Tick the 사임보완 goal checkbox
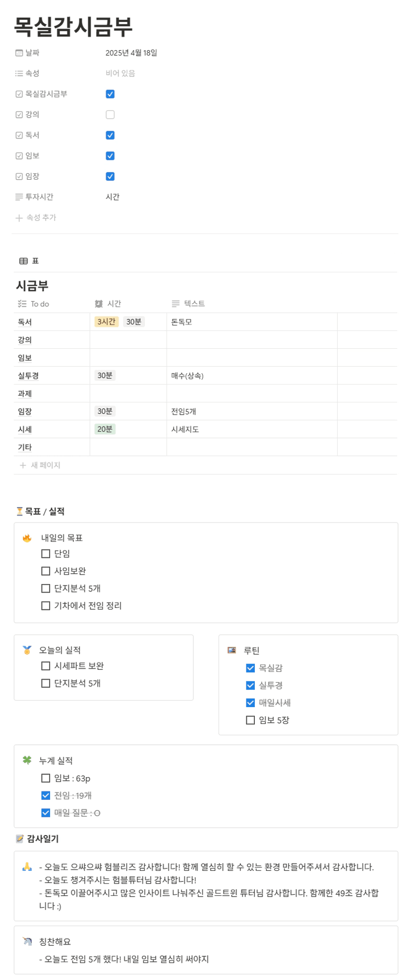The image size is (410, 980). pos(46,571)
